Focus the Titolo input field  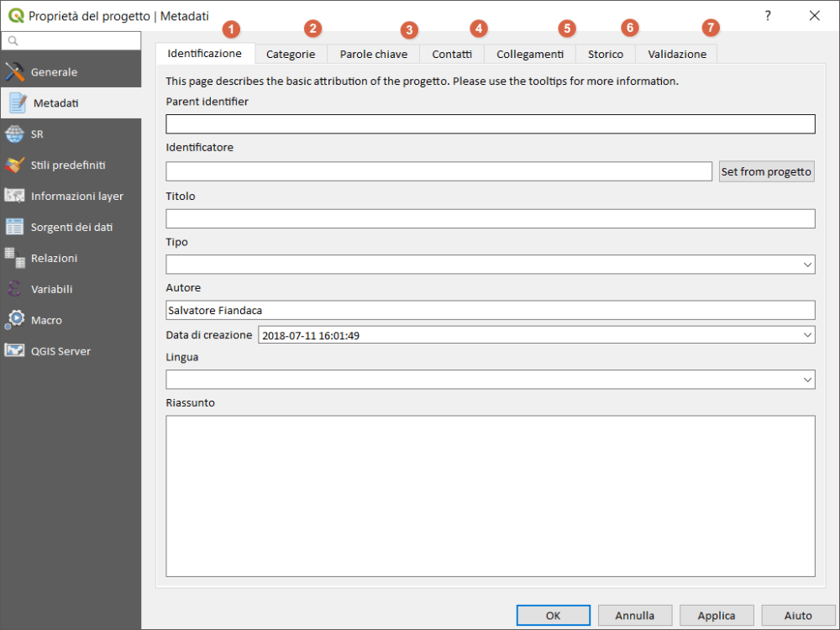point(491,219)
